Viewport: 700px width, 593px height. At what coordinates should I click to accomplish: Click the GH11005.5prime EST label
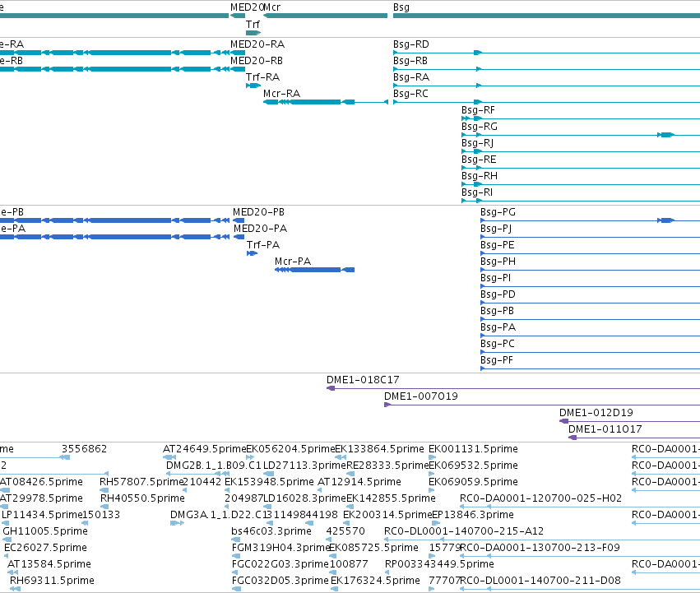pos(45,531)
